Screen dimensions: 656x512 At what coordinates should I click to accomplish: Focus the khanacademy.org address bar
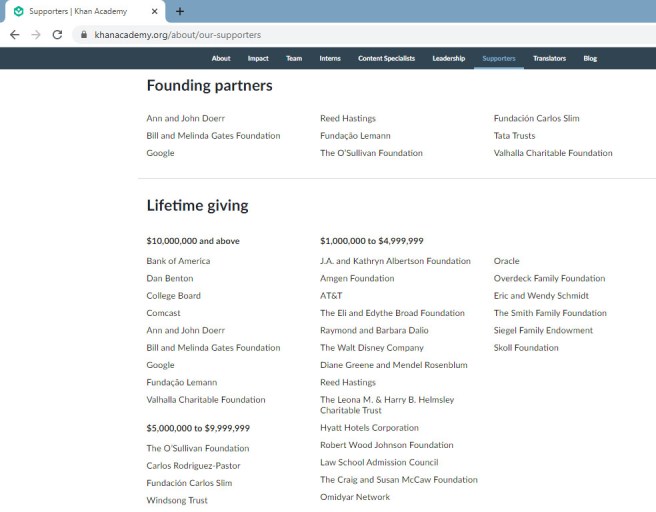(x=300, y=34)
